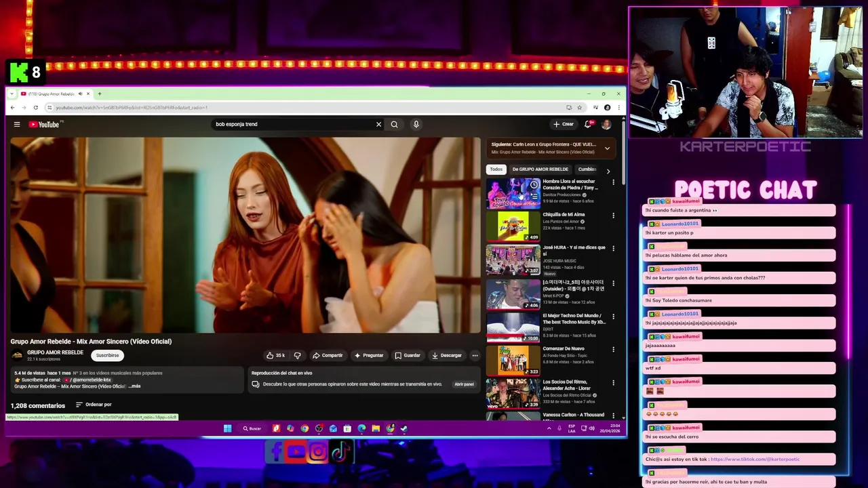
Task: Click the Buscar taskbar search box
Action: pyautogui.click(x=252, y=428)
